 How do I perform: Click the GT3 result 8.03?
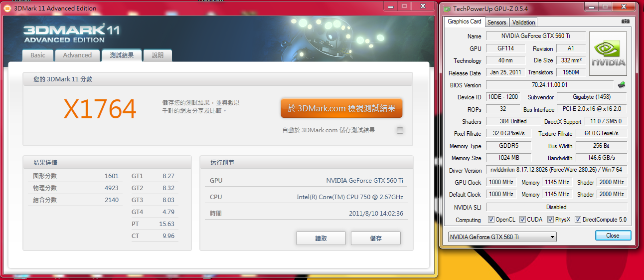[168, 200]
